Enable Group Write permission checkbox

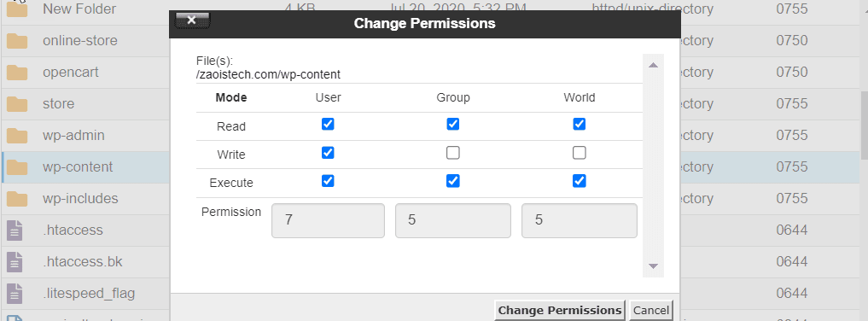(453, 153)
